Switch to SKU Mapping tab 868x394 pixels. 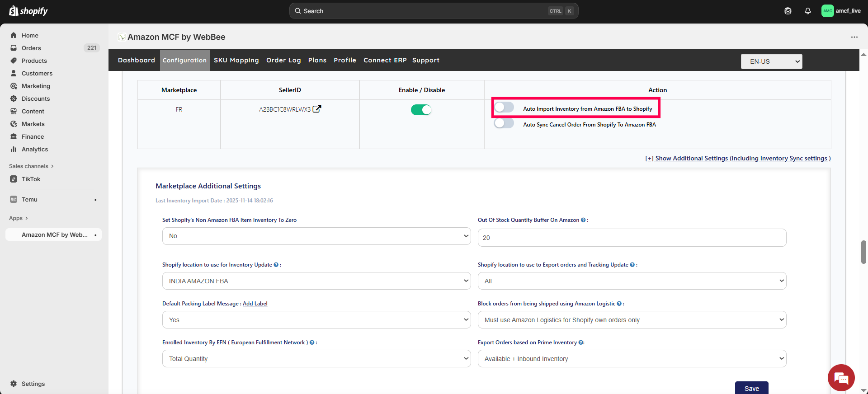pos(236,60)
